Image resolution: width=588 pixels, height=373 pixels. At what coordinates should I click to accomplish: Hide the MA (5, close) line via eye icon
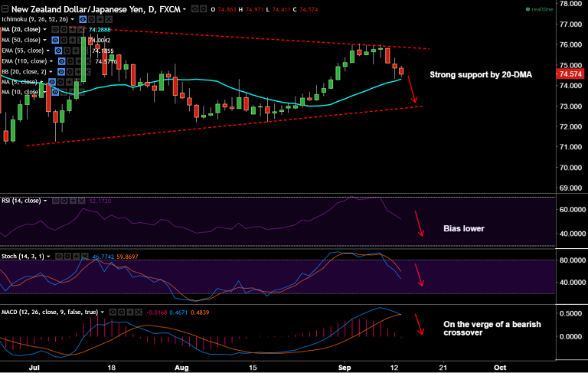52,82
